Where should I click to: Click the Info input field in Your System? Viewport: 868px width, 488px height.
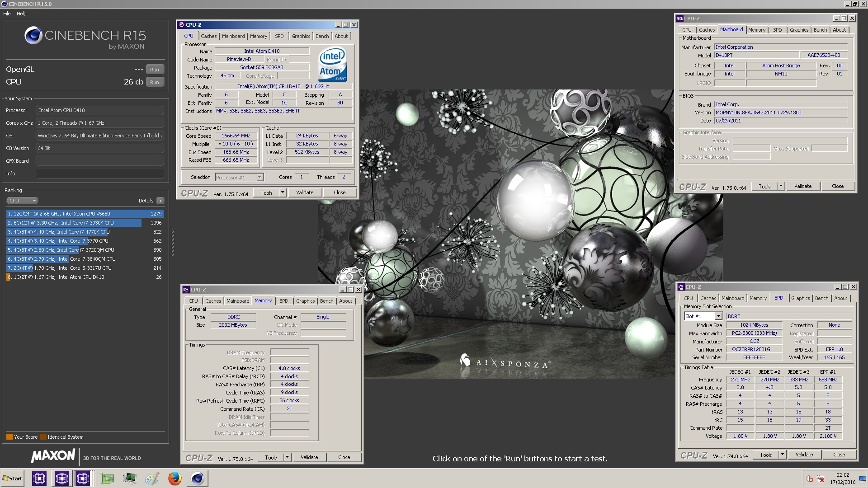click(x=99, y=174)
